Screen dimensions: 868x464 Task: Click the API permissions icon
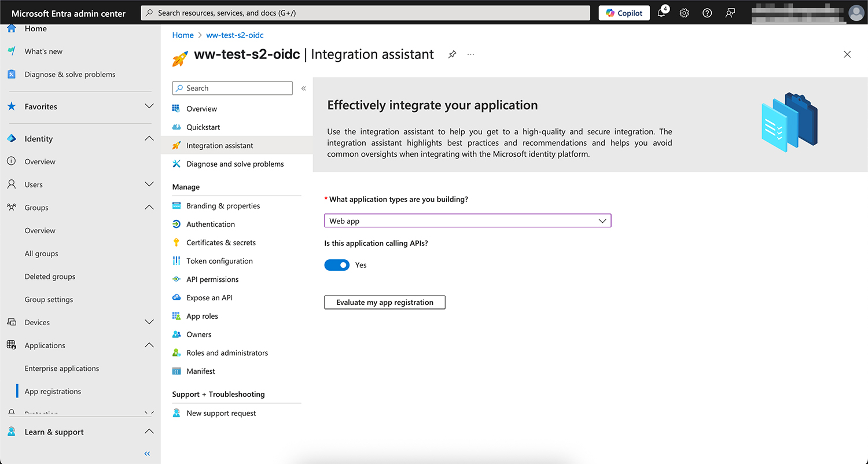pos(175,279)
